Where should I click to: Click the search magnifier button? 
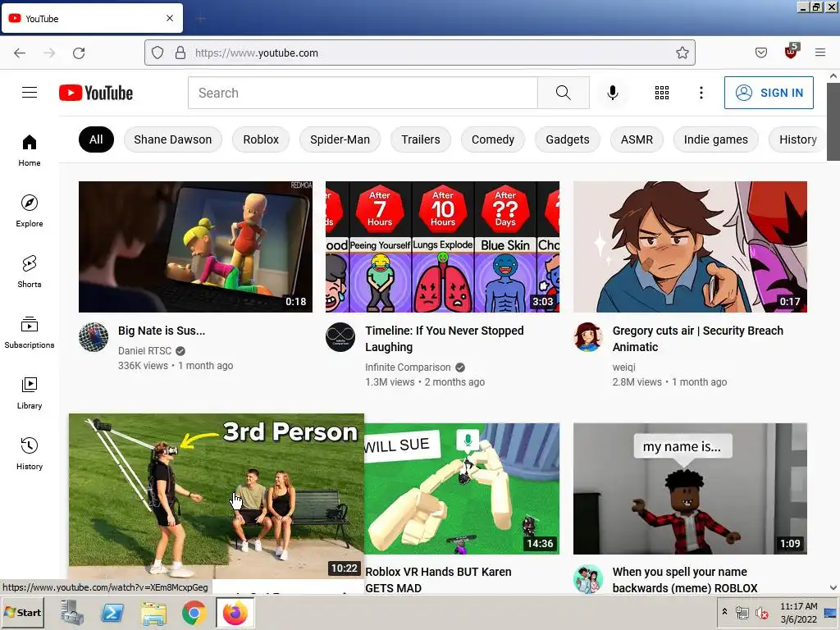click(x=563, y=93)
